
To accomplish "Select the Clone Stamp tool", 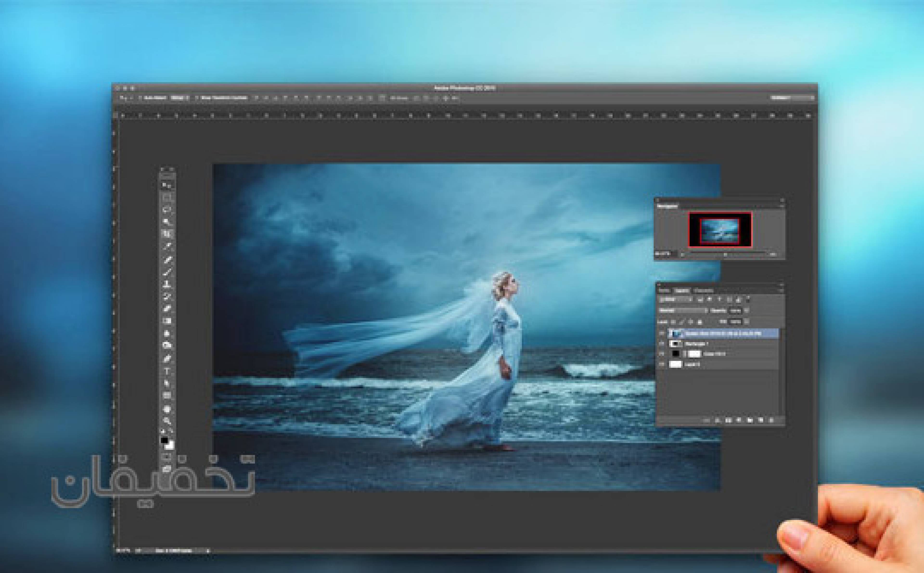I will (167, 284).
